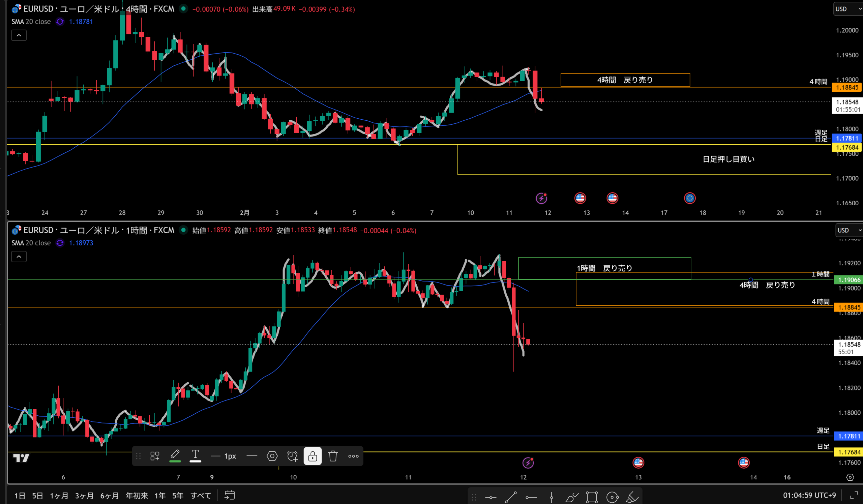Screen dimensions: 863x504
Task: Add alert on the selected drawing
Action: [x=293, y=456]
